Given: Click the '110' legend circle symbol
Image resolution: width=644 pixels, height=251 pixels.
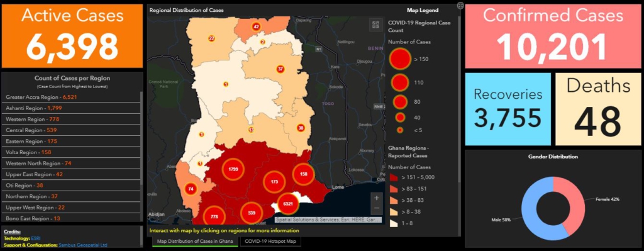Looking at the screenshot, I should click(399, 82).
